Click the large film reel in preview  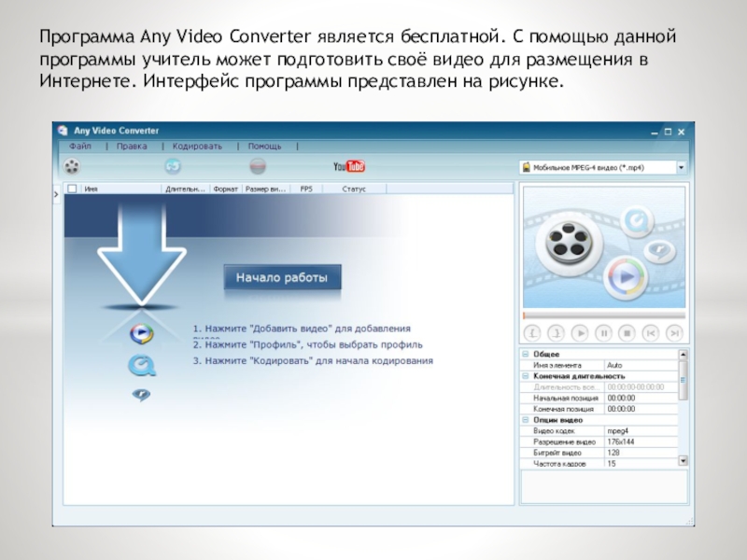569,243
